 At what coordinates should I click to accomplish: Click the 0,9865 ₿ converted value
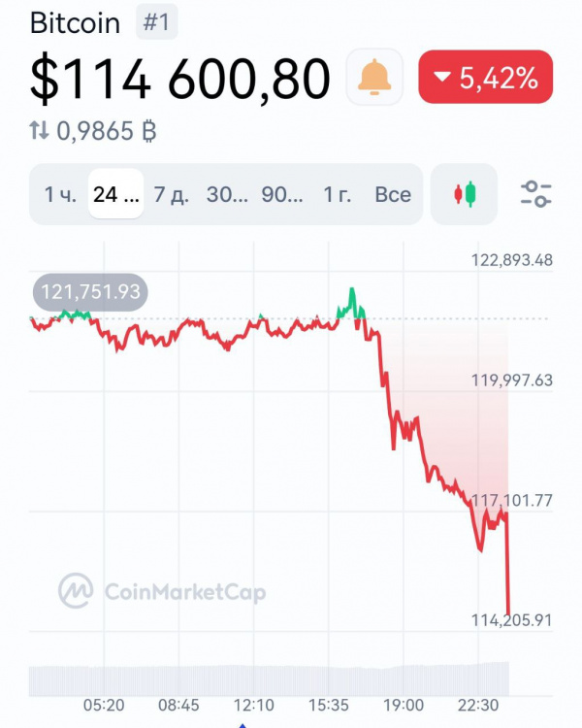[107, 132]
